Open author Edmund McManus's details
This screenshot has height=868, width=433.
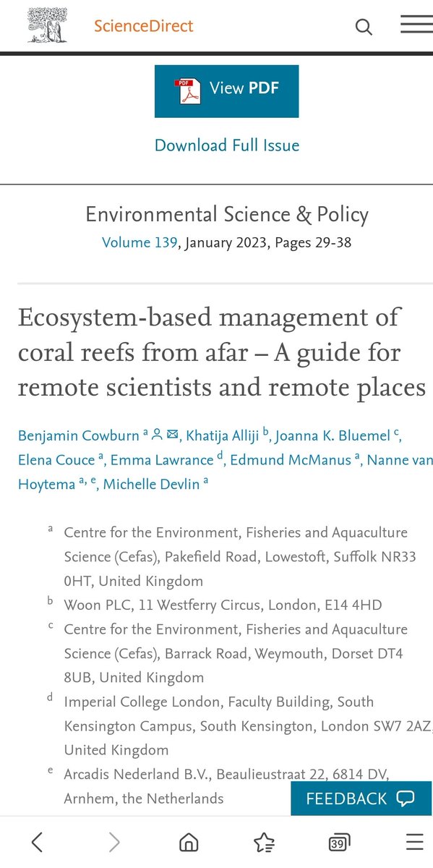[289, 460]
